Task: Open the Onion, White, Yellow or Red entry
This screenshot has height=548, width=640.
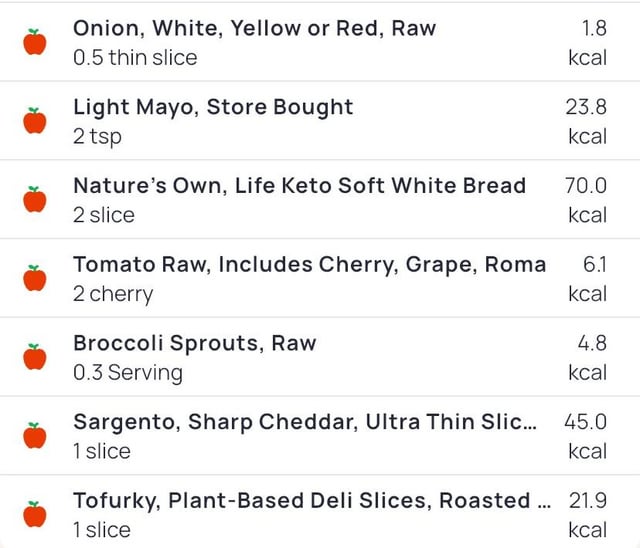Action: pos(254,28)
